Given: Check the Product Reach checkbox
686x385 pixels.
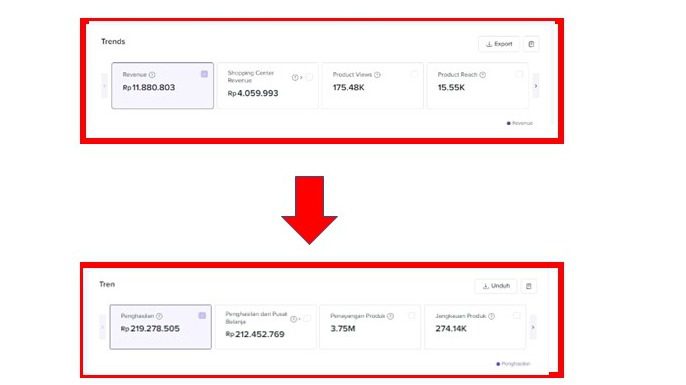Looking at the screenshot, I should (x=519, y=74).
